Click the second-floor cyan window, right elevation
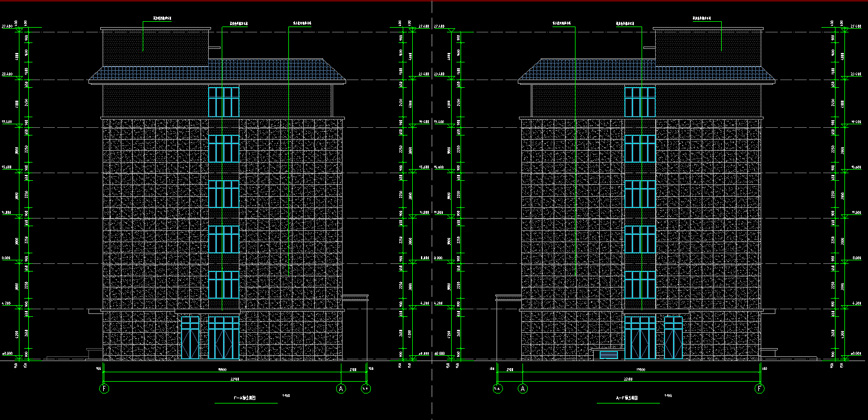 tap(640, 285)
